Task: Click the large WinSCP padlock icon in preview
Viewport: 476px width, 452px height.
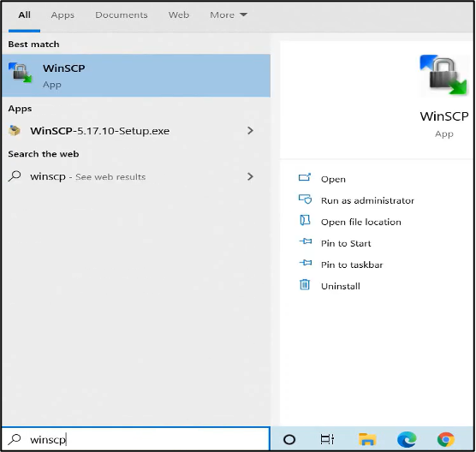Action: click(x=443, y=74)
